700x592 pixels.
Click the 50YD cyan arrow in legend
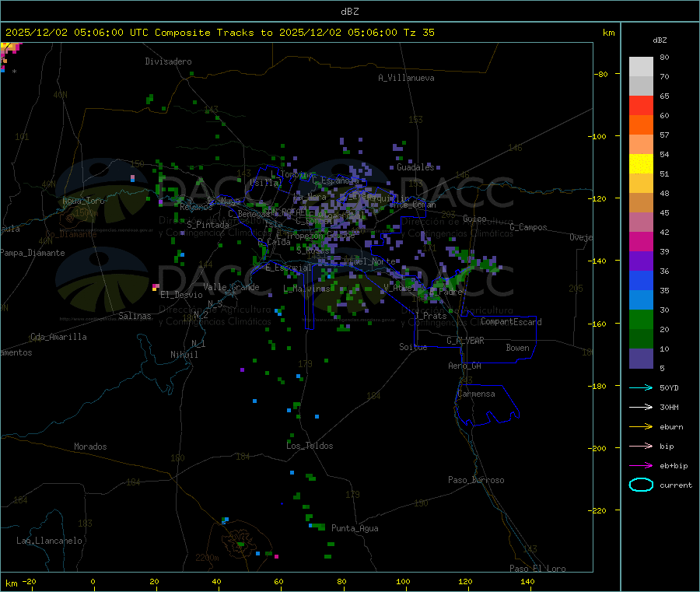[x=641, y=387]
